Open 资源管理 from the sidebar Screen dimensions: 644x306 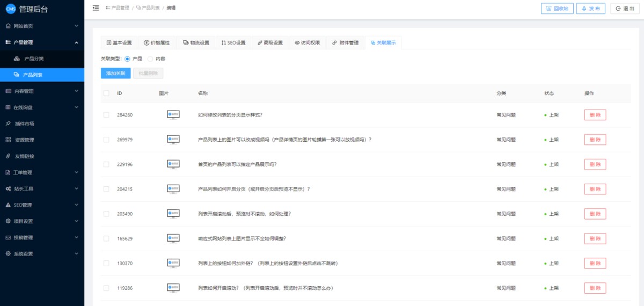(24, 140)
